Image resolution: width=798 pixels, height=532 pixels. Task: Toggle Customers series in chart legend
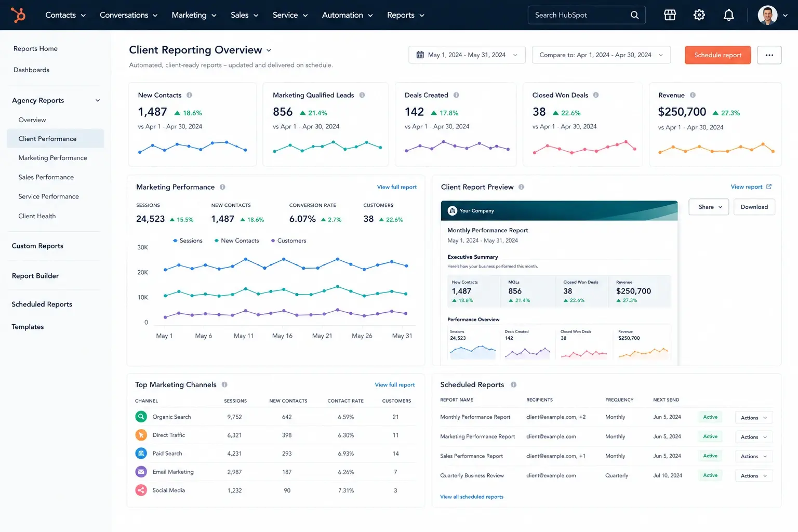[x=289, y=241]
